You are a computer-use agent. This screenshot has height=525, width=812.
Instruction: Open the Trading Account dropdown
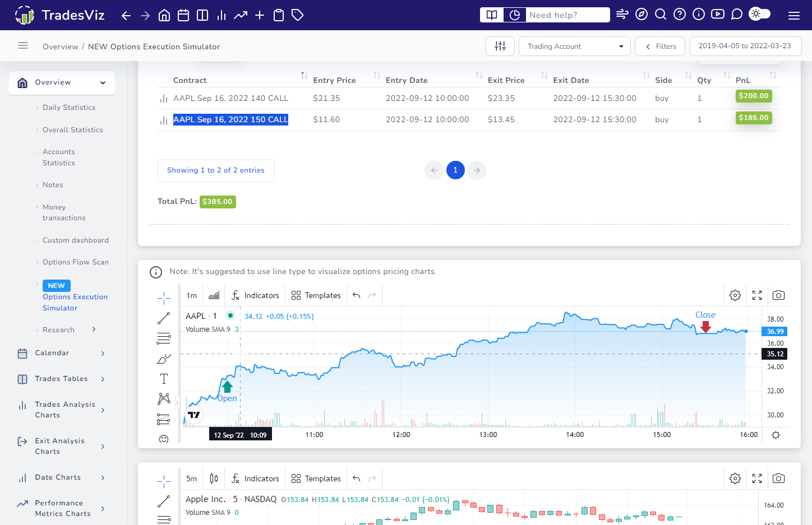coord(575,46)
